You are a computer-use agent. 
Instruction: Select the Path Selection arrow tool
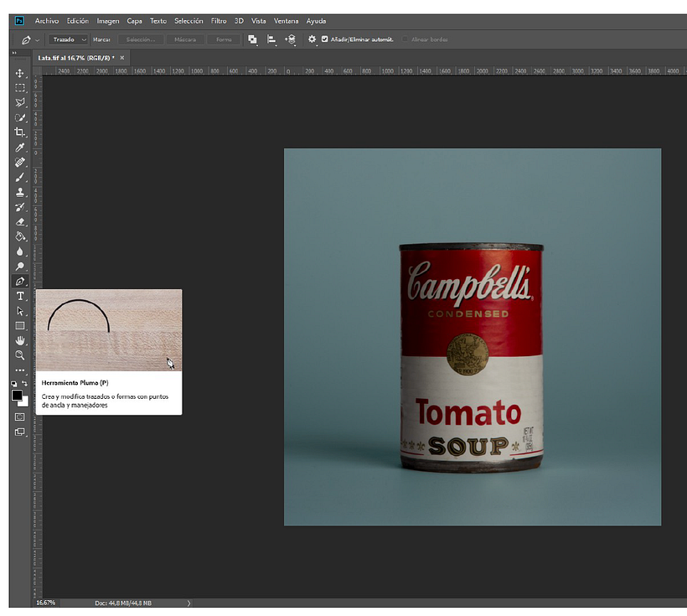pos(20,311)
